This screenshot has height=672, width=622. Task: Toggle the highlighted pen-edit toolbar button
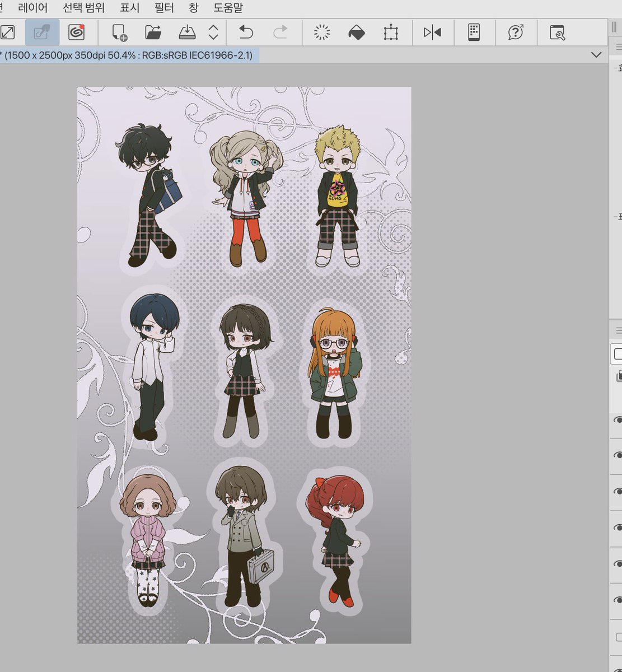pos(43,32)
